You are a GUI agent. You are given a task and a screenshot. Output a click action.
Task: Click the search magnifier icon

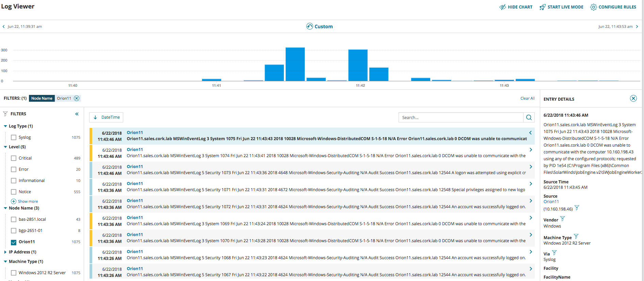[x=529, y=117]
